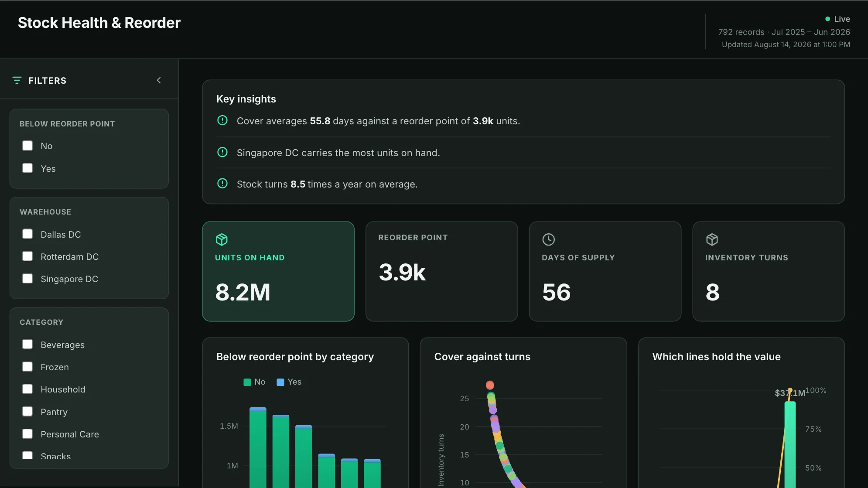
Task: Enable the Household category filter
Action: coord(27,389)
